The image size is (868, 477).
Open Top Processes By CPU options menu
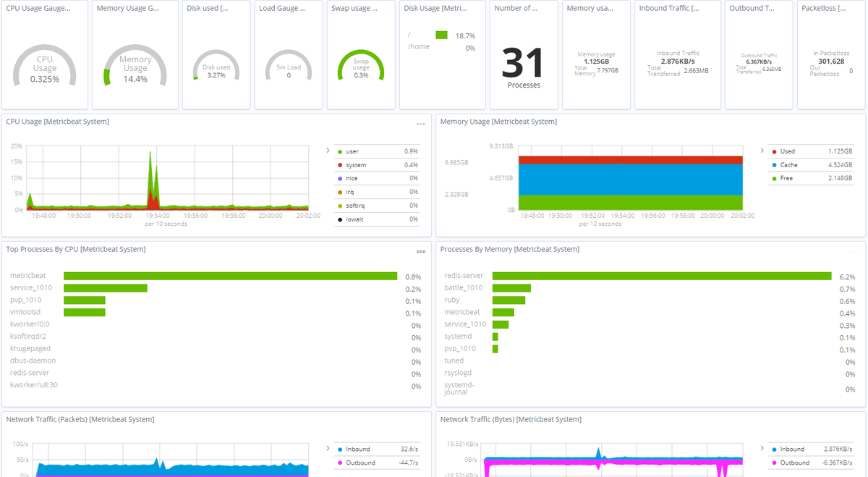click(421, 251)
